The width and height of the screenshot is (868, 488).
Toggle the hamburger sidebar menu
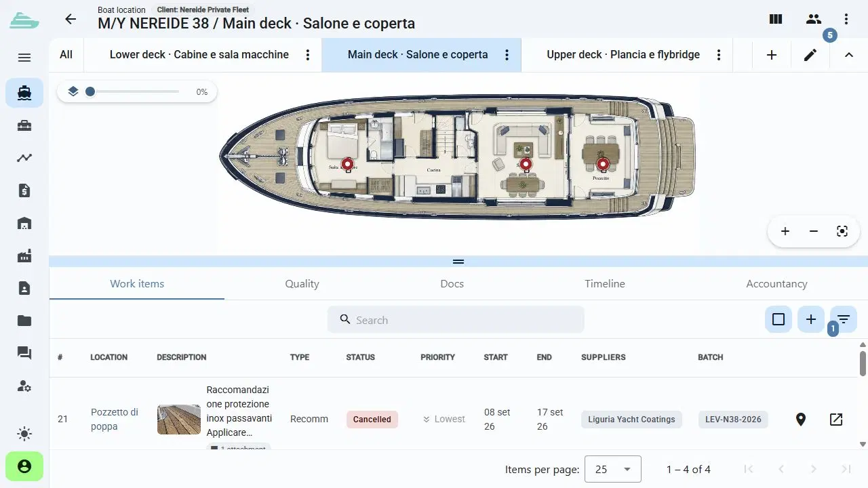[24, 58]
